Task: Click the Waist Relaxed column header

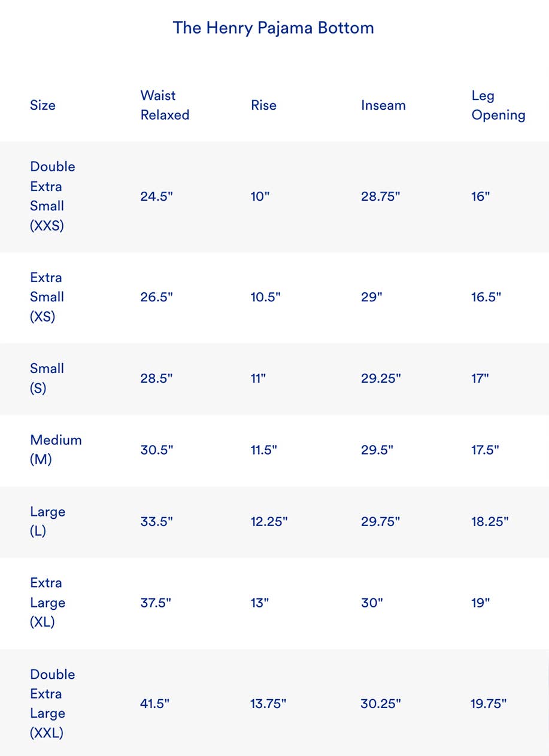Action: click(x=165, y=105)
